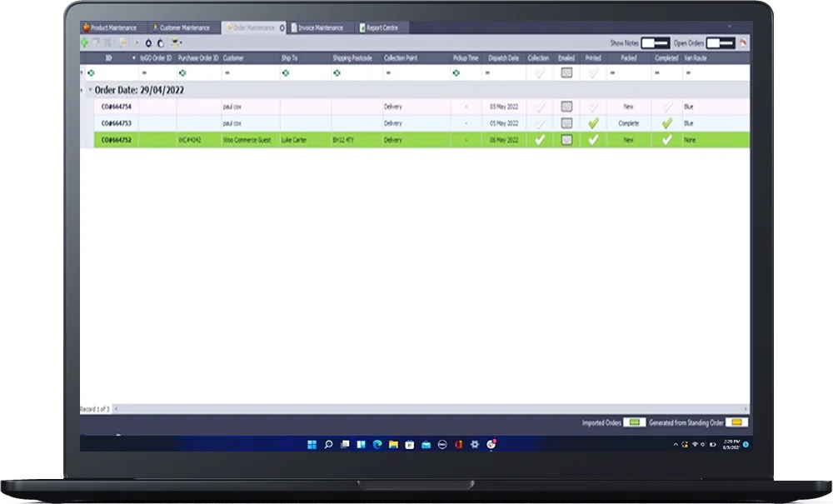Click the emailed envelope icon for order CO#664752

point(566,140)
